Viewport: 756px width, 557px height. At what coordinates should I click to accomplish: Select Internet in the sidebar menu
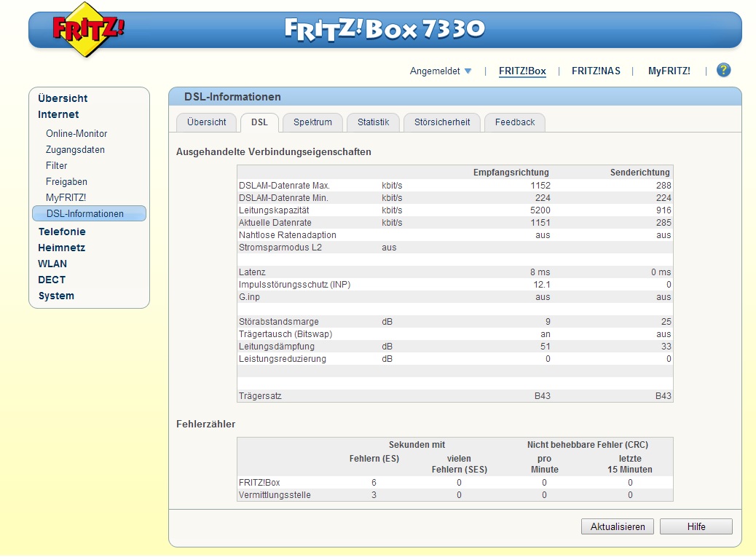coord(58,114)
